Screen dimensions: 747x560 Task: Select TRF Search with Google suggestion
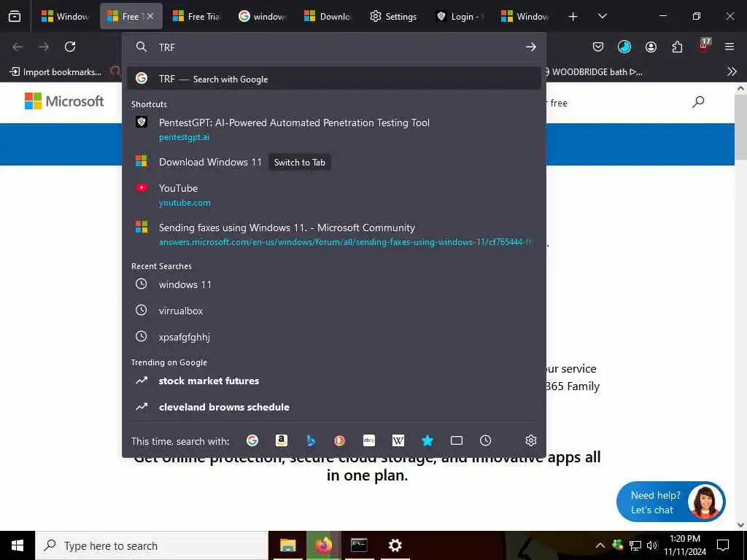coord(333,79)
